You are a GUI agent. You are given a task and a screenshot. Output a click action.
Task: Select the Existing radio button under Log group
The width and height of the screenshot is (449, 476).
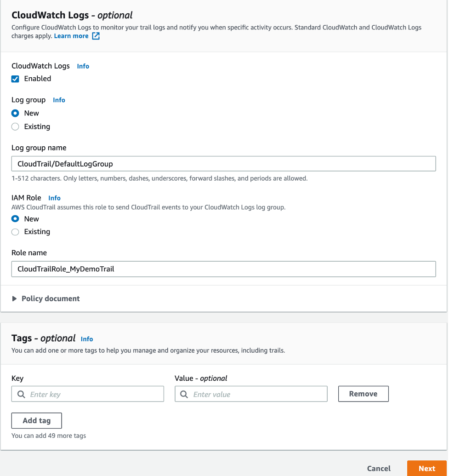(x=14, y=126)
